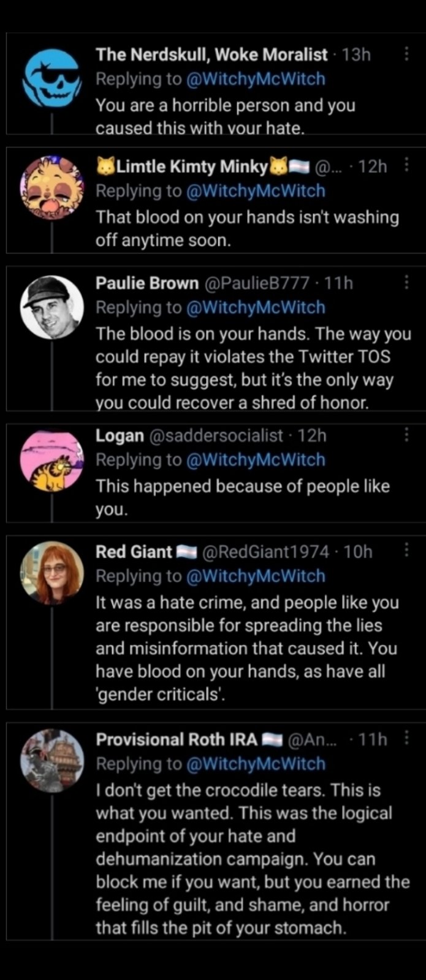The image size is (426, 980).
Task: Open the @RedGiant1974 handle
Action: pyautogui.click(x=265, y=552)
